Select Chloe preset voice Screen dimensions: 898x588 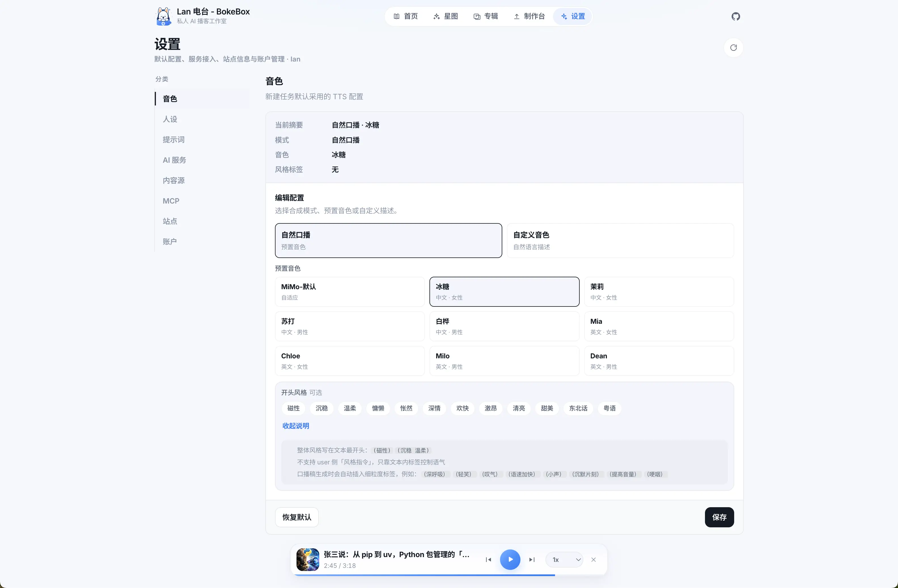(350, 361)
